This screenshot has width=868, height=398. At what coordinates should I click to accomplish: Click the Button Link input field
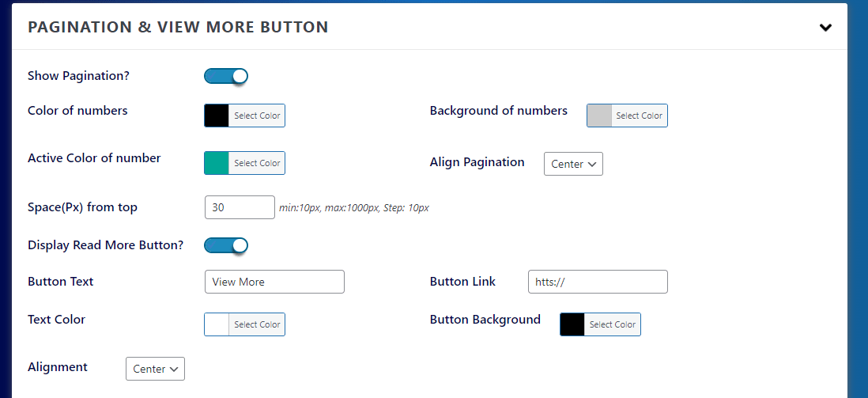click(598, 282)
